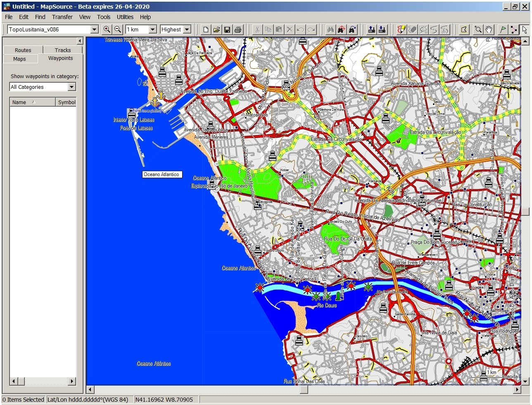
Task: Click map vertical scrollbar up arrow
Action: pos(525,41)
